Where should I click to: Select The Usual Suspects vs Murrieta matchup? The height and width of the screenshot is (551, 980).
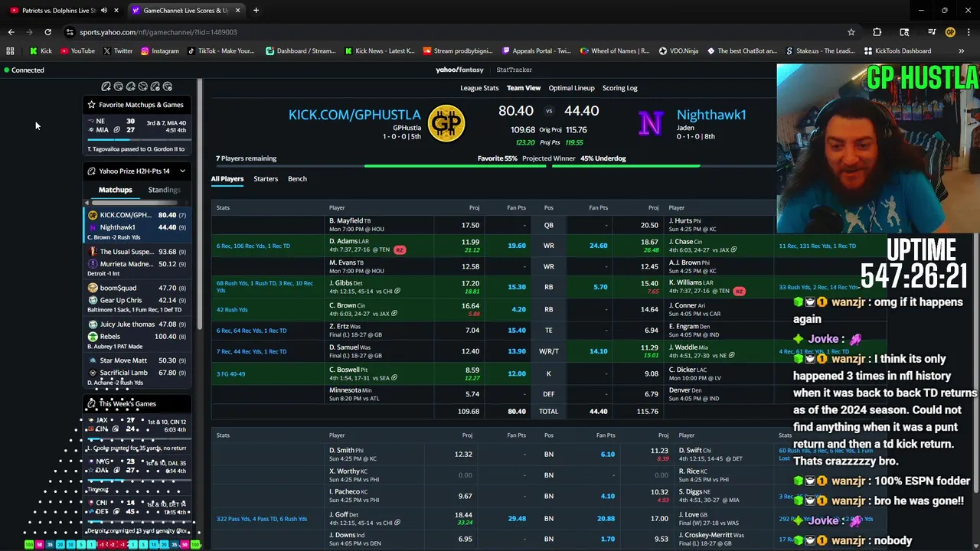pyautogui.click(x=137, y=263)
